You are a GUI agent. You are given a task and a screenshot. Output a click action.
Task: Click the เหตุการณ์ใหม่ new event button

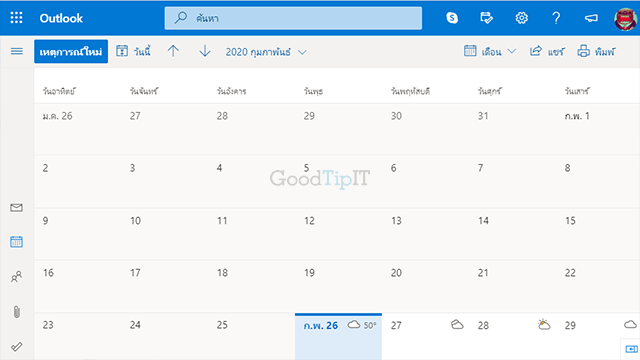tap(71, 51)
